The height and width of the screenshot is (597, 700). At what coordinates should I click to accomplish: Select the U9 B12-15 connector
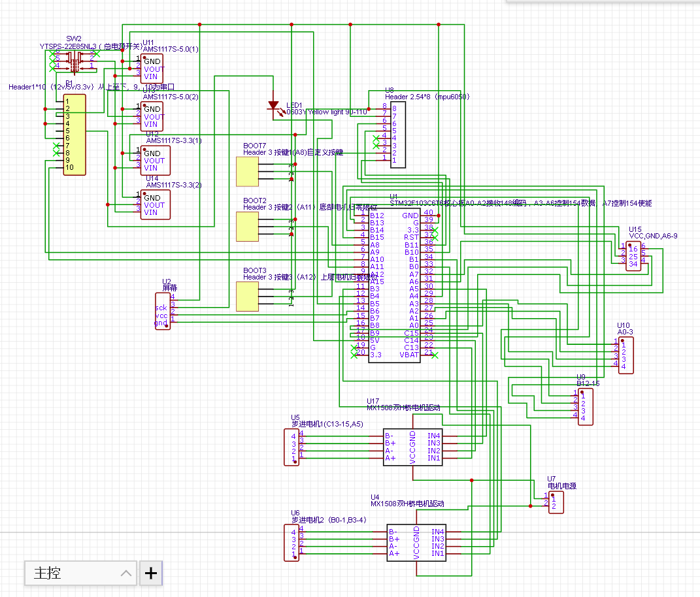tap(585, 406)
